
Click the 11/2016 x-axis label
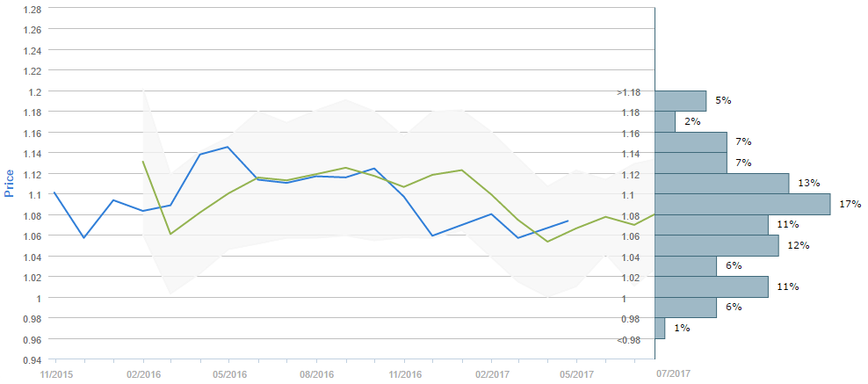pos(403,373)
